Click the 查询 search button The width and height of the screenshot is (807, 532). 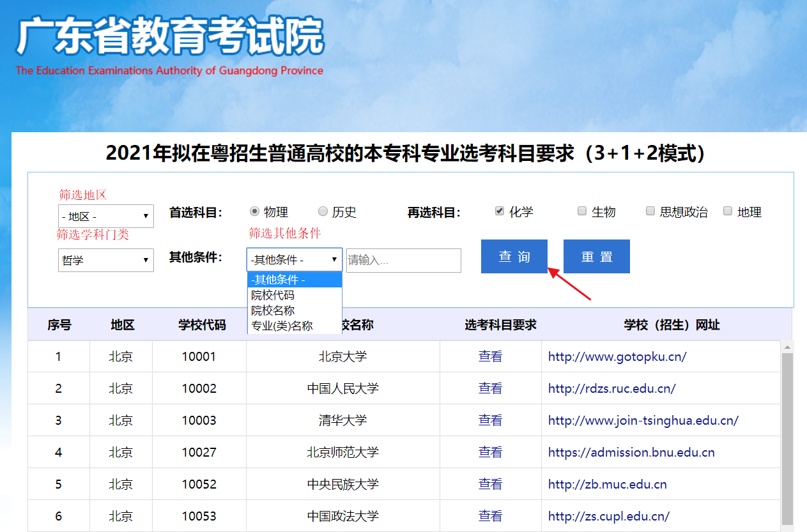[x=514, y=257]
